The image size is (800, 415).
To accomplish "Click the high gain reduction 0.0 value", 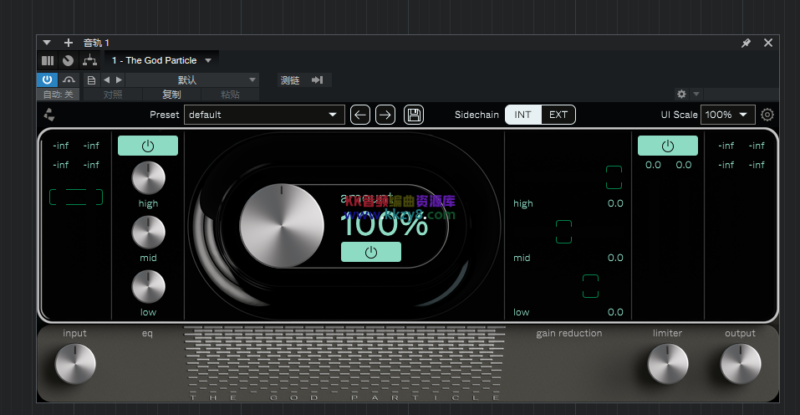I will point(615,204).
